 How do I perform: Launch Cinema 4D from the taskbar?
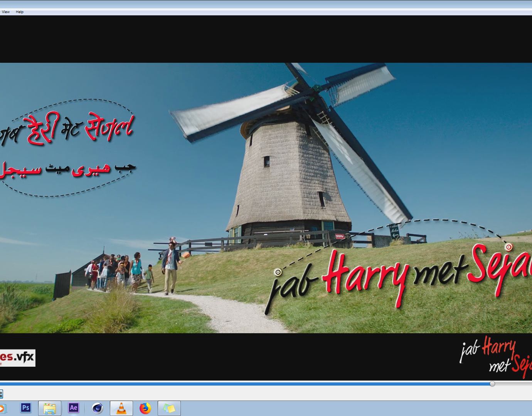[x=98, y=408]
